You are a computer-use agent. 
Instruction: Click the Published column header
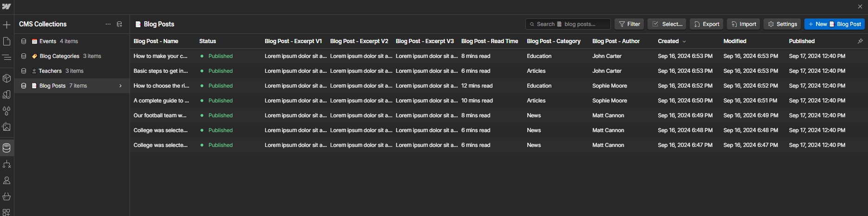[x=802, y=41]
